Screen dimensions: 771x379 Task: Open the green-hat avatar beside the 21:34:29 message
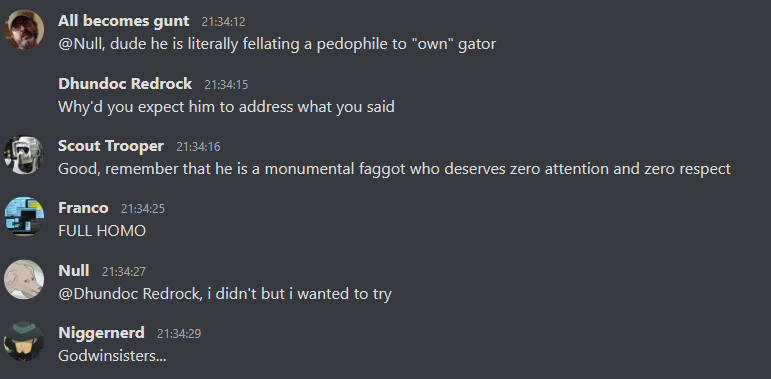tap(24, 341)
